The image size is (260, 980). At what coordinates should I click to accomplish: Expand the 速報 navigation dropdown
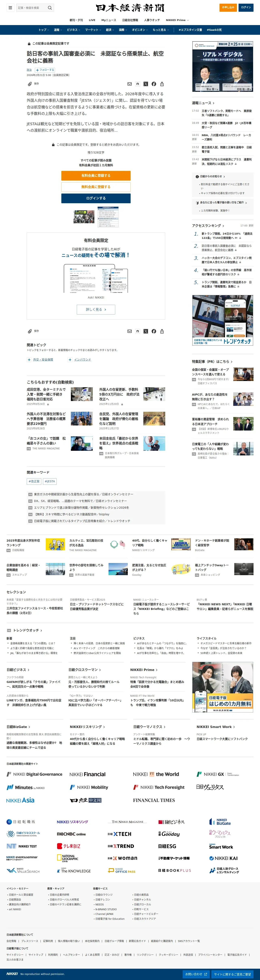click(58, 30)
